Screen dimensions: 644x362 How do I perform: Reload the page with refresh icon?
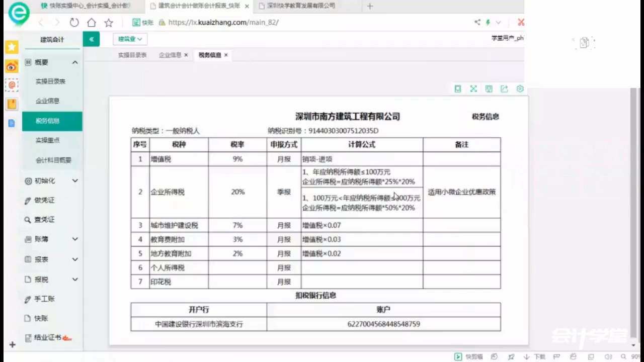pyautogui.click(x=74, y=23)
